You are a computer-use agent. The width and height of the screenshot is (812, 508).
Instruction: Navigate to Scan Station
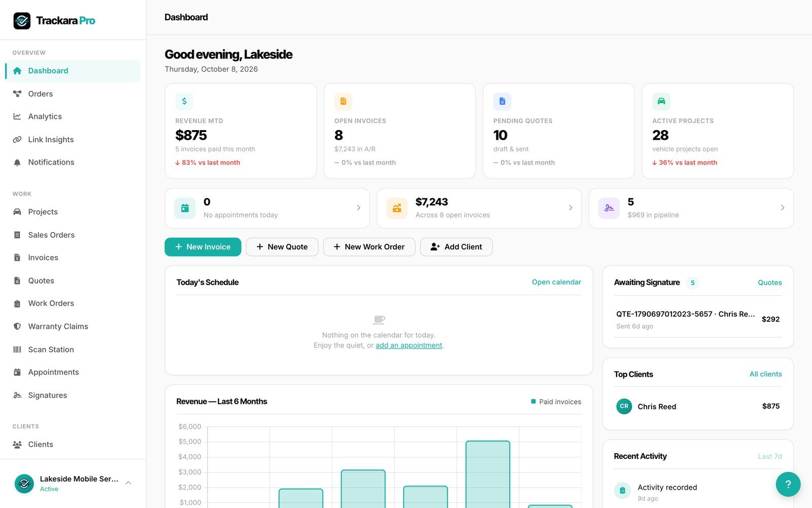(x=73, y=350)
